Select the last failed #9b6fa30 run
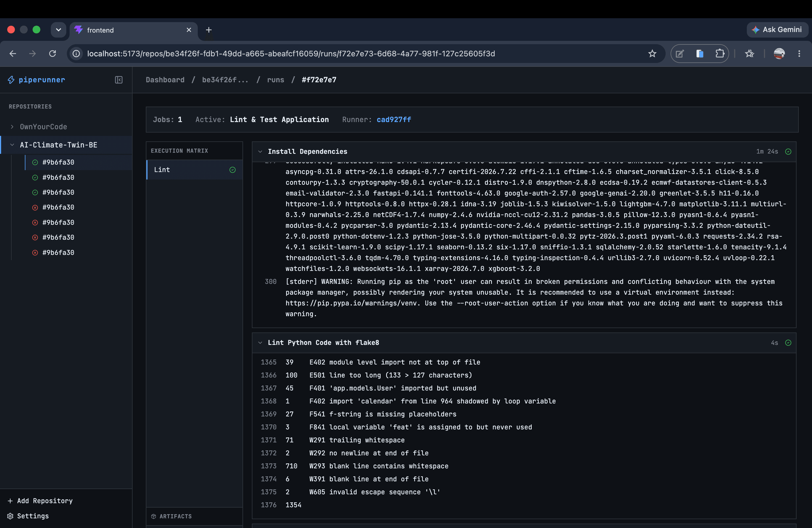 click(x=78, y=252)
